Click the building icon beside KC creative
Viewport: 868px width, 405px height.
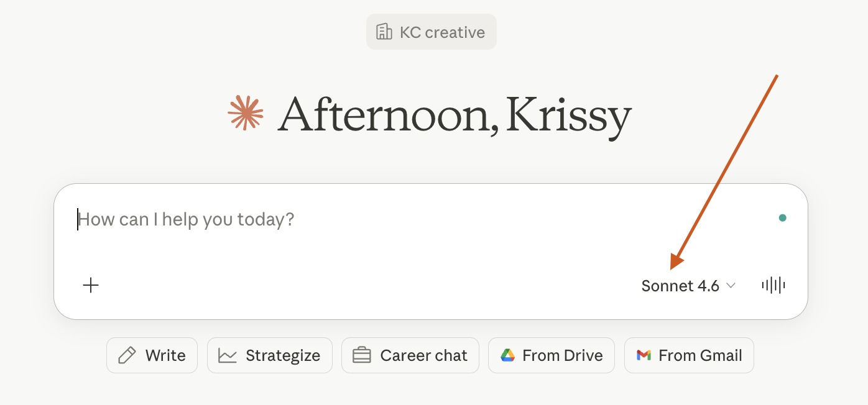[384, 32]
